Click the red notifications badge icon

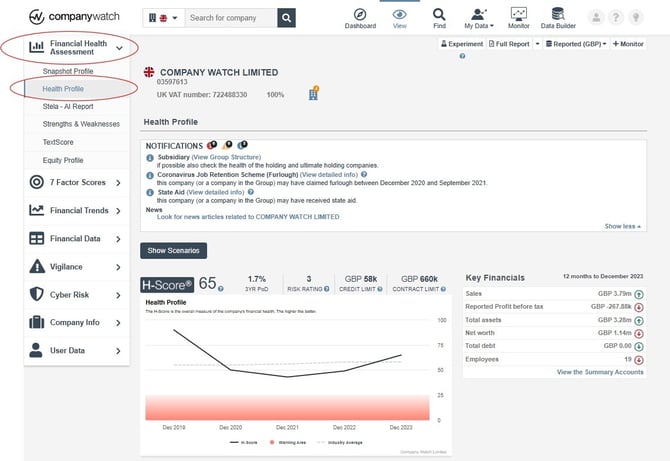tap(212, 145)
